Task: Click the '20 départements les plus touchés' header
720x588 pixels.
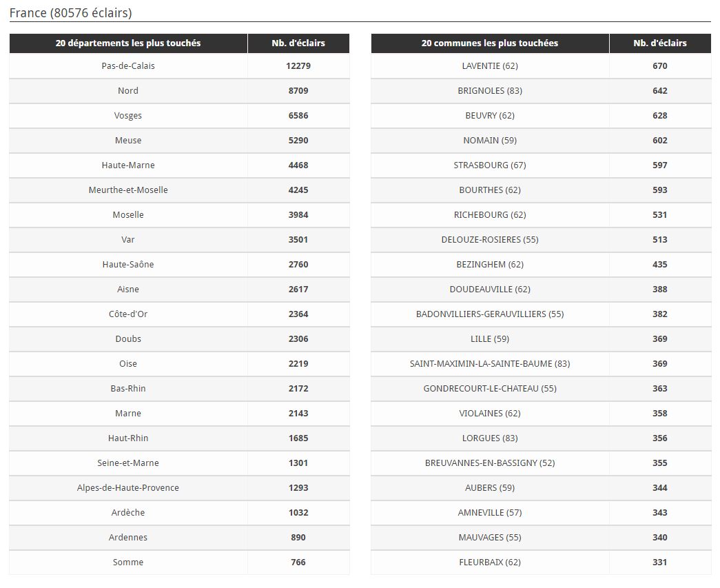Action: [128, 43]
